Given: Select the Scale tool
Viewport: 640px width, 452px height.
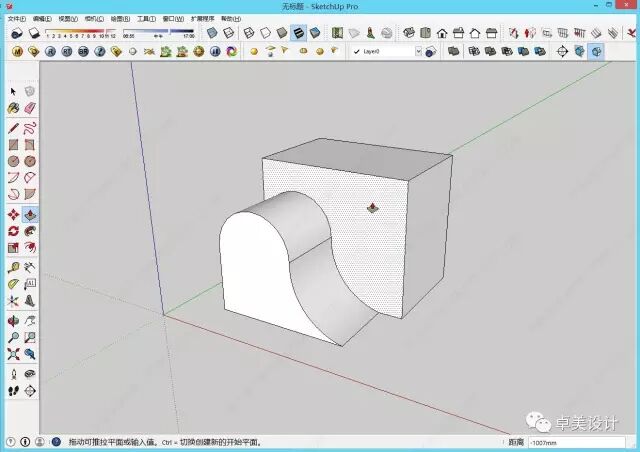Looking at the screenshot, I should point(13,247).
